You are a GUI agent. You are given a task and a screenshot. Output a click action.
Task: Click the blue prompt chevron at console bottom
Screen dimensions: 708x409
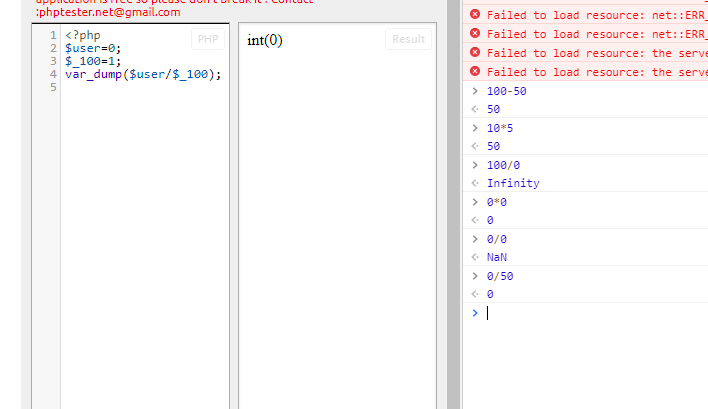pos(475,313)
